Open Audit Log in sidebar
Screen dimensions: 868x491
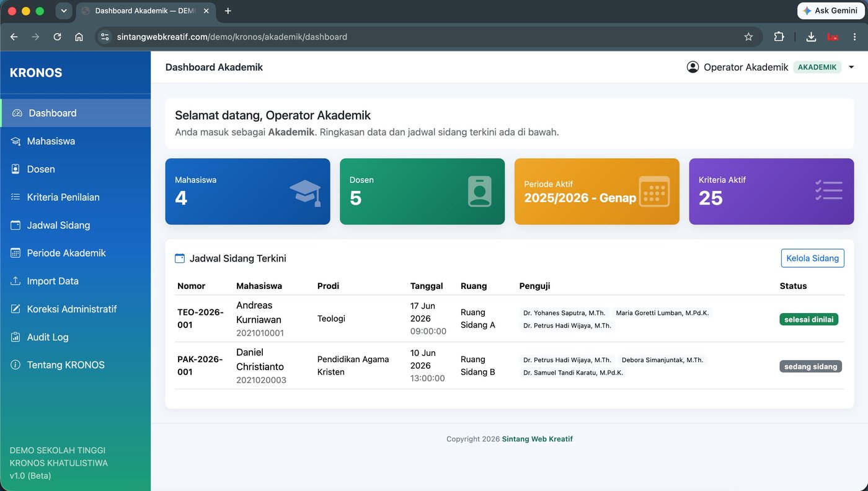(75, 337)
